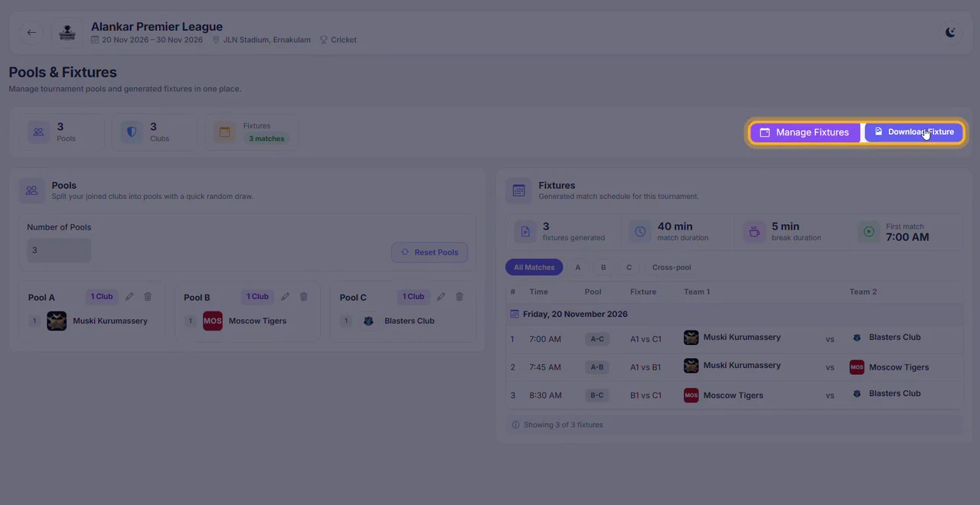Click the 3 matches badge
The image size is (980, 505).
coord(266,139)
